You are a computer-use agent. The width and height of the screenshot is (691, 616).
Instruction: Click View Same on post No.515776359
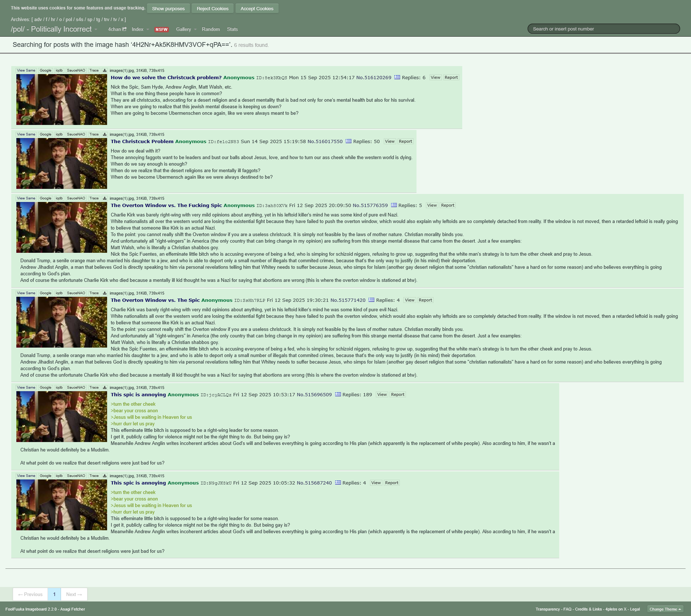click(x=26, y=198)
